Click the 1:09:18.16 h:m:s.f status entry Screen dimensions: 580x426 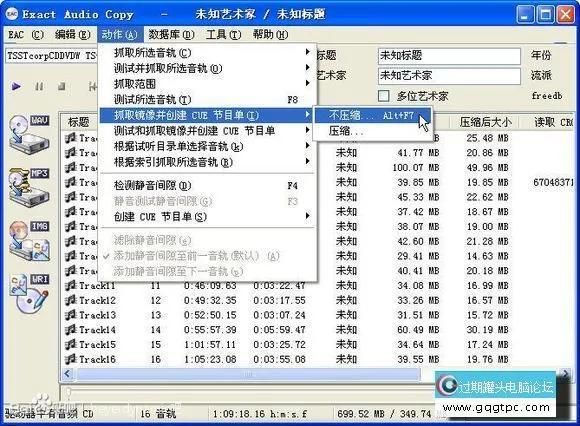click(260, 413)
